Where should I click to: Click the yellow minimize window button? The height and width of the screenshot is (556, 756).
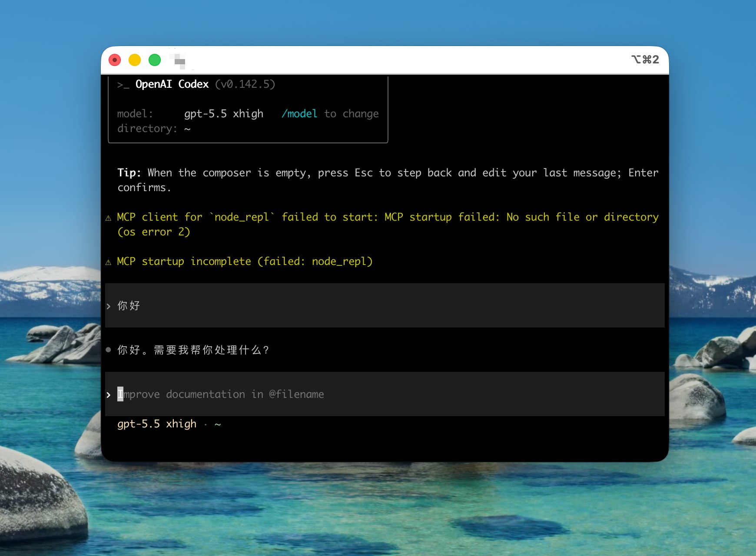coord(135,60)
